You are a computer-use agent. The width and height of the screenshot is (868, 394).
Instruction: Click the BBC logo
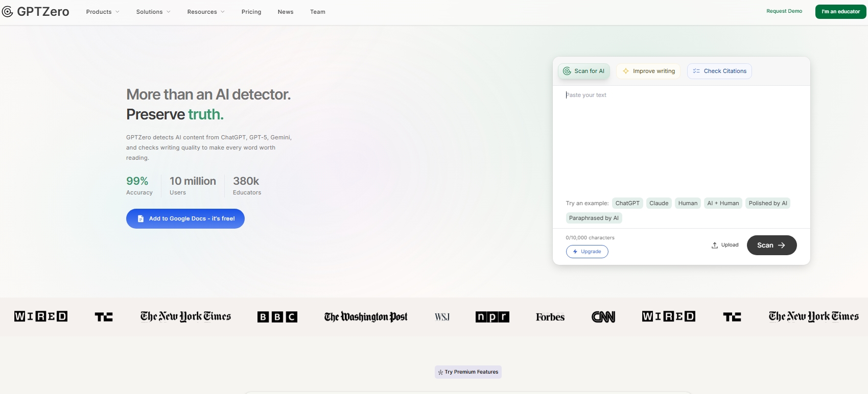click(277, 317)
